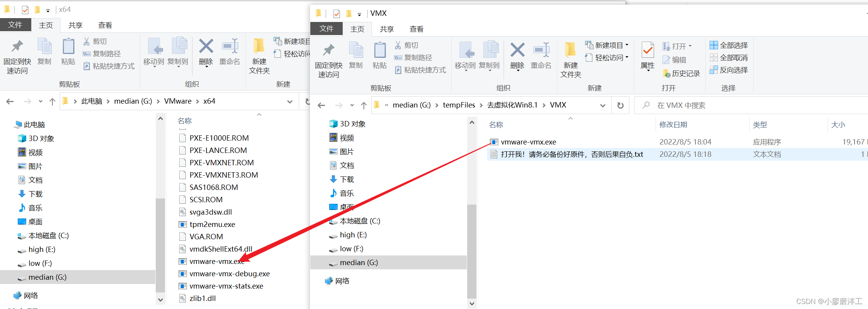Viewport: 868px width, 309px height.
Task: Click Select all (全部选择) in VMX window
Action: pos(729,45)
